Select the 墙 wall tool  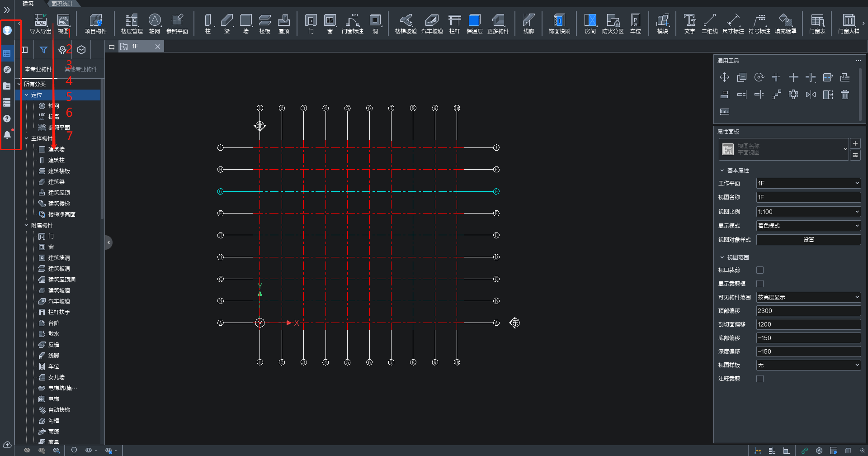point(246,24)
